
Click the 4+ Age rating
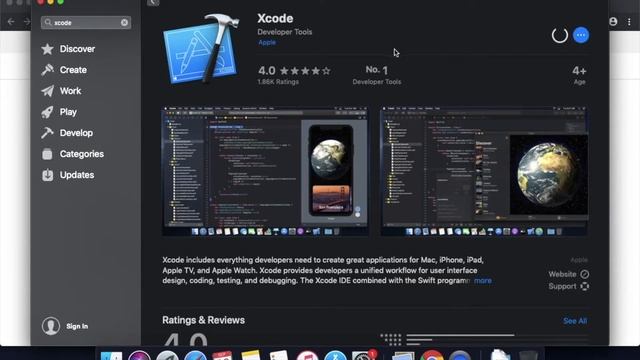pos(579,75)
